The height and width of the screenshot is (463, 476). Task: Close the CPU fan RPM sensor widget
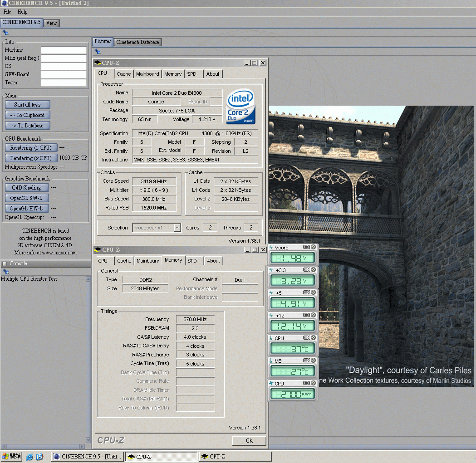tap(313, 383)
